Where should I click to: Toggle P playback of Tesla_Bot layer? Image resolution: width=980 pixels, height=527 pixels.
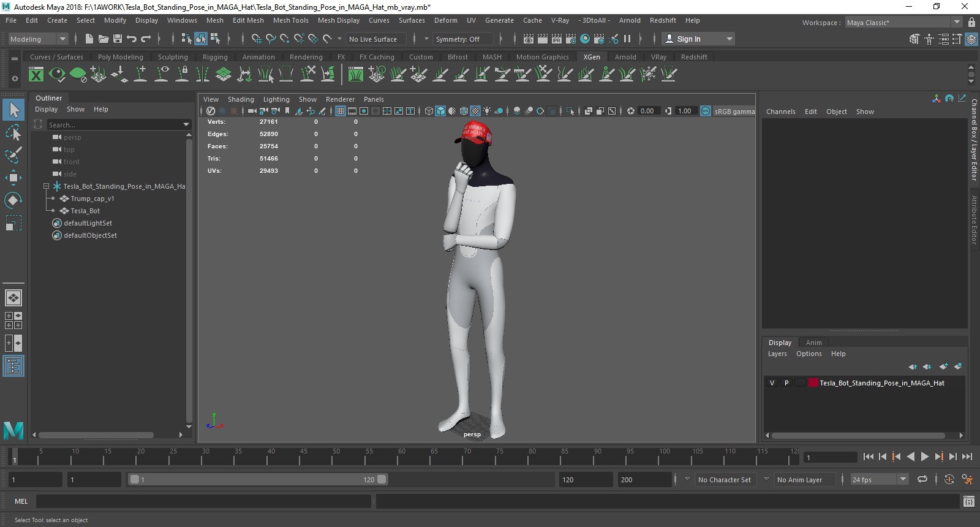pyautogui.click(x=786, y=383)
